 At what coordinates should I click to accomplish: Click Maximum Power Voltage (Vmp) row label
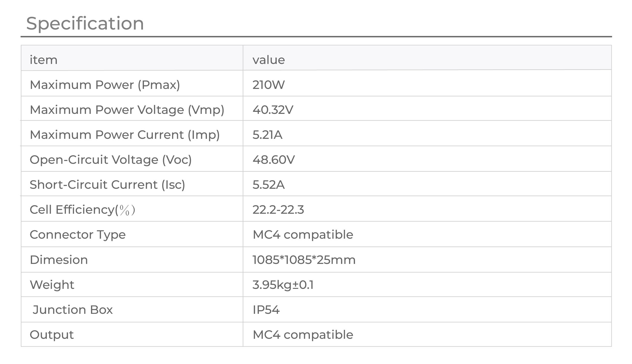coord(127,110)
